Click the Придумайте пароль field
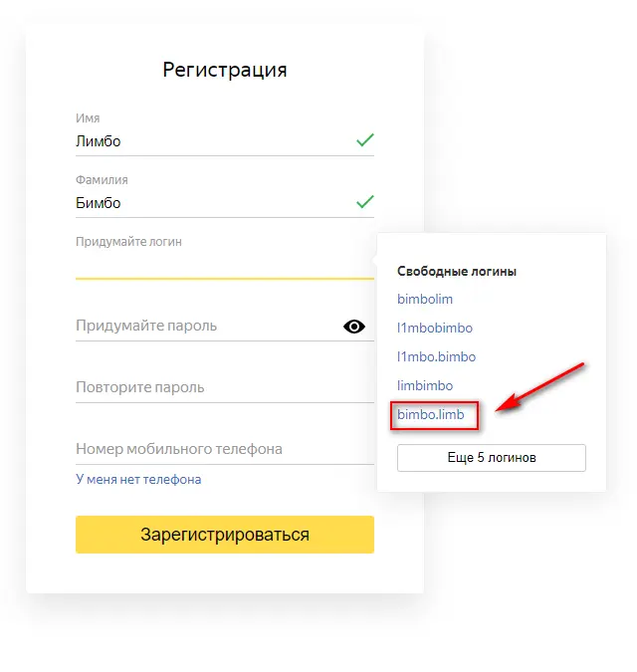The height and width of the screenshot is (672, 637). click(x=225, y=327)
